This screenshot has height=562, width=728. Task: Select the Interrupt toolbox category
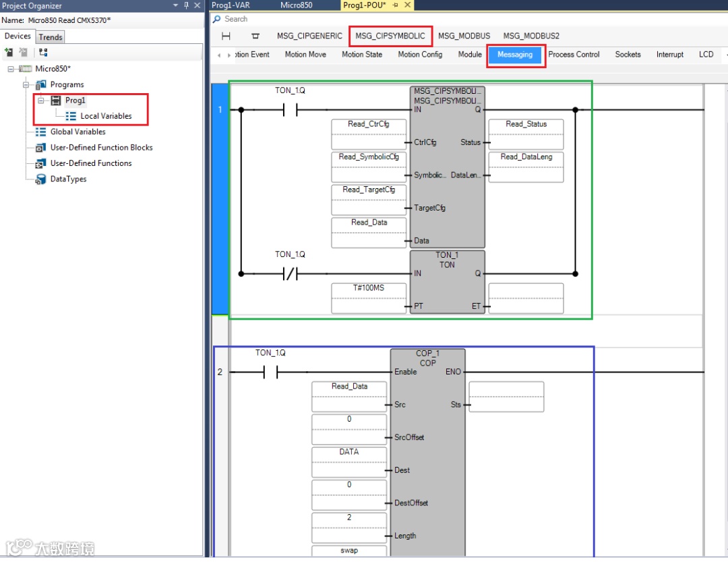[x=669, y=55]
